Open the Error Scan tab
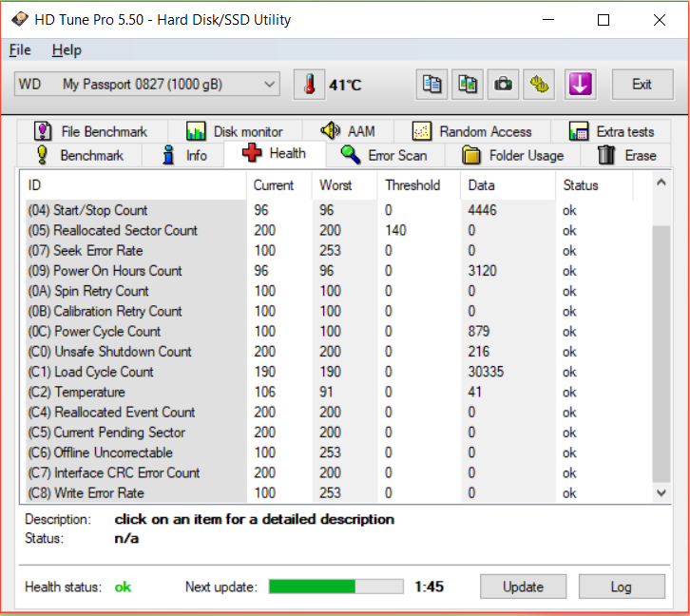The width and height of the screenshot is (690, 616). (385, 155)
